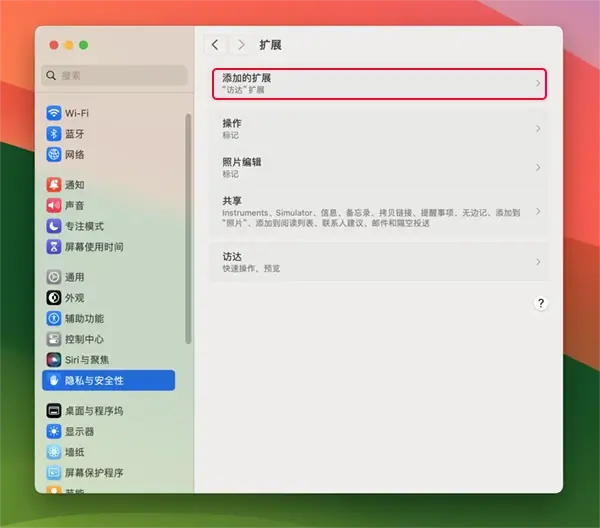Select the Wi-Fi sidebar label
Screen dimensions: 600x528
point(77,113)
